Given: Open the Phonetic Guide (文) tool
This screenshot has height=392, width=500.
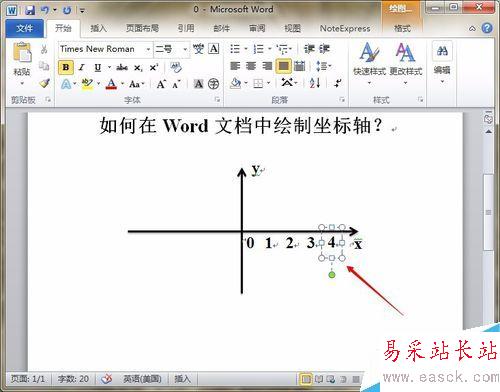Looking at the screenshot, I should coord(198,49).
